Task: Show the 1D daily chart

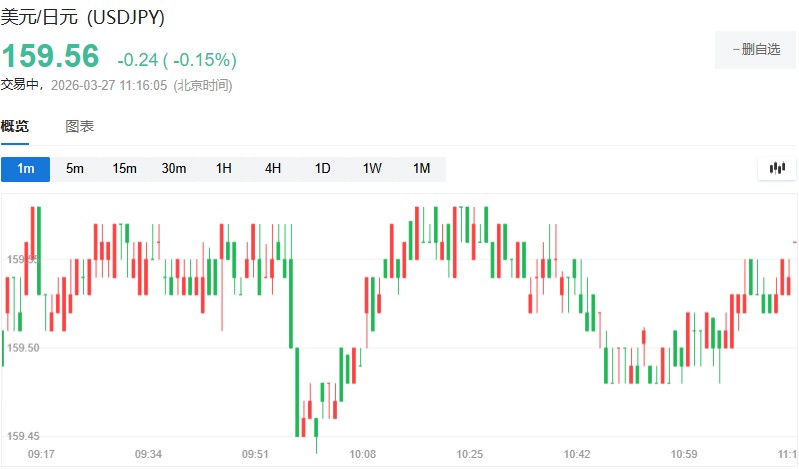Action: (322, 168)
